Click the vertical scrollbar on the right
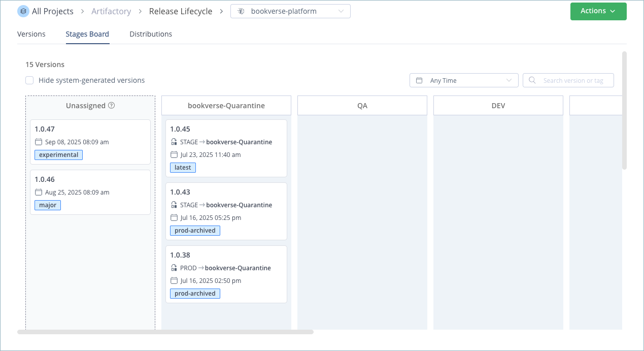The image size is (644, 351). point(625,110)
